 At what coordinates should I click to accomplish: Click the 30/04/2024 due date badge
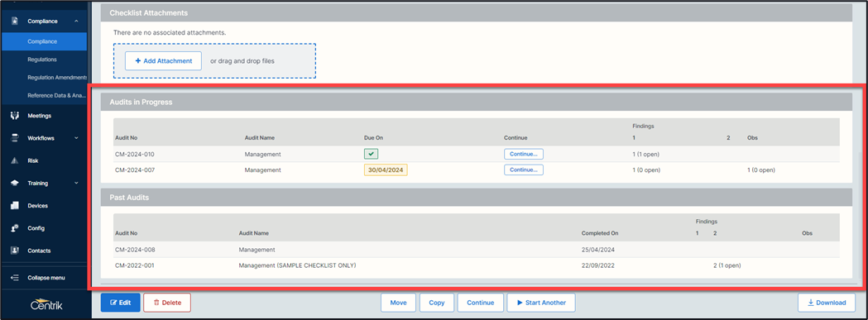386,170
